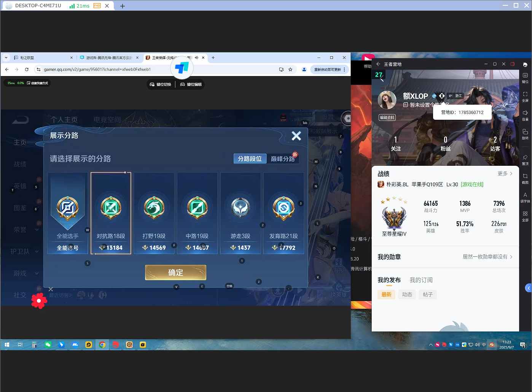Screen dimensions: 532x392
Task: Switch to 分路段位 tab
Action: click(250, 159)
